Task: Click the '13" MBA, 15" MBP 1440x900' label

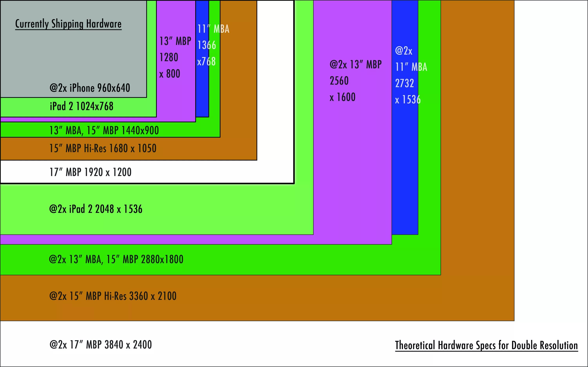Action: (104, 130)
